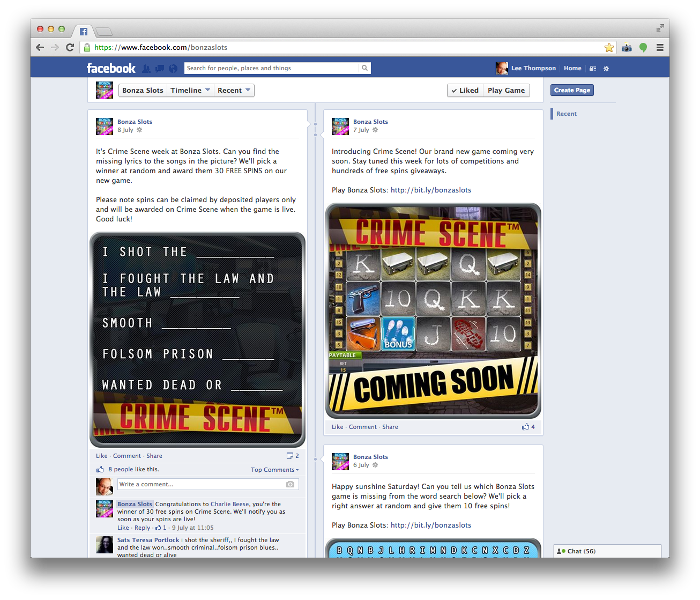Click the 9 July at 11:05 timestamp
Screen dimensions: 700x600
(x=193, y=528)
